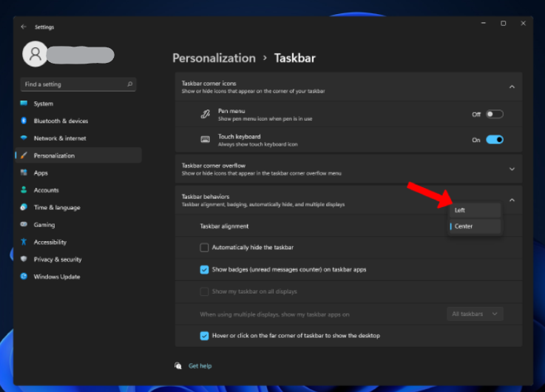Click the Taskbar behaviors header text
This screenshot has width=545, height=392.
(206, 197)
